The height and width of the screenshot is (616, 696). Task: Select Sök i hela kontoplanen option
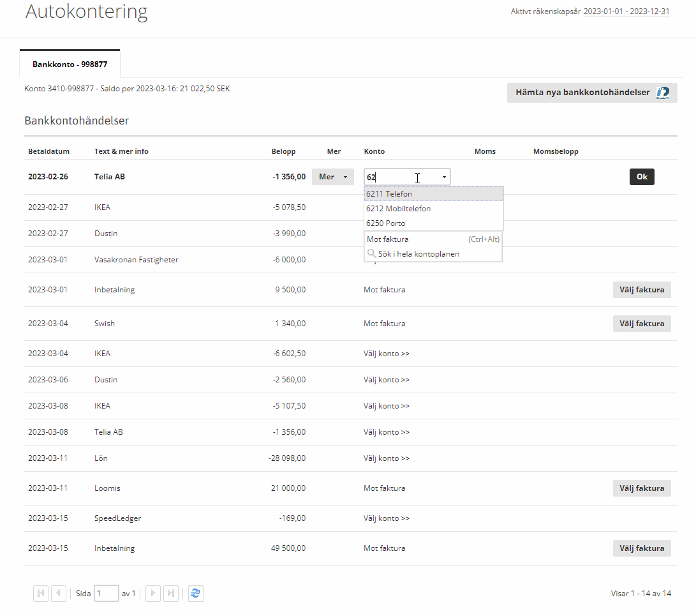tap(433, 253)
